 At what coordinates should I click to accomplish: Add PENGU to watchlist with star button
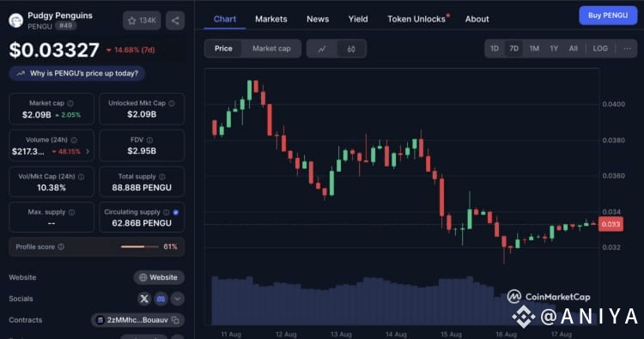tap(142, 21)
